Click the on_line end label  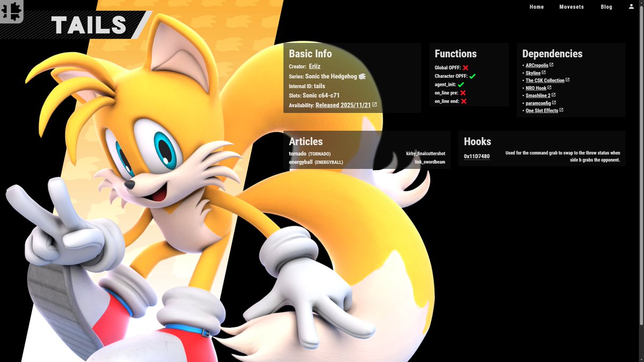[447, 101]
